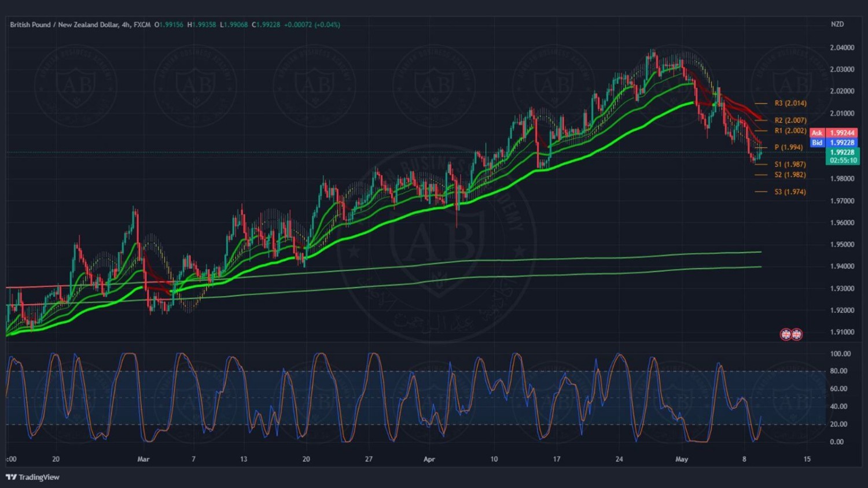This screenshot has height=488, width=868.
Task: Click the 1.92000 price axis label
Action: pyautogui.click(x=842, y=310)
